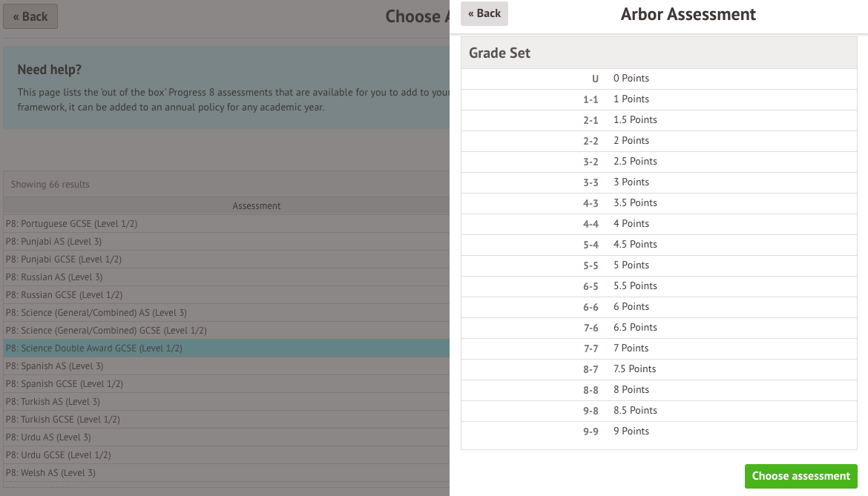Click highlighted P8: Science Double Award GCSE
Screen dimensions: 868x496
(x=94, y=348)
